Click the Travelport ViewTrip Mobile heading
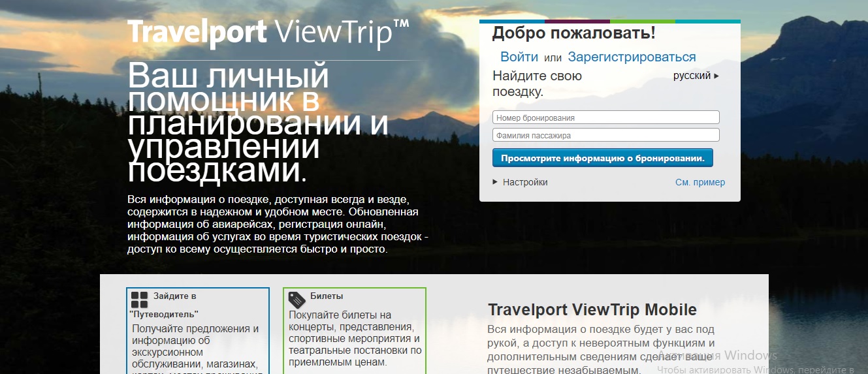This screenshot has height=374, width=868. 592,309
